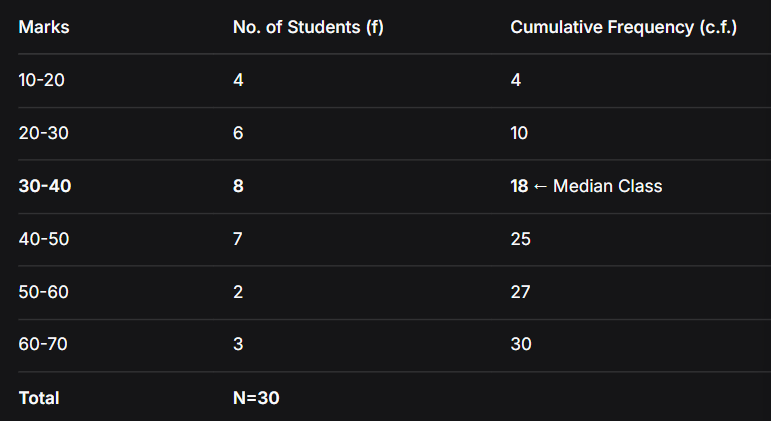Click bold student count 8
This screenshot has width=771, height=421.
coord(238,186)
